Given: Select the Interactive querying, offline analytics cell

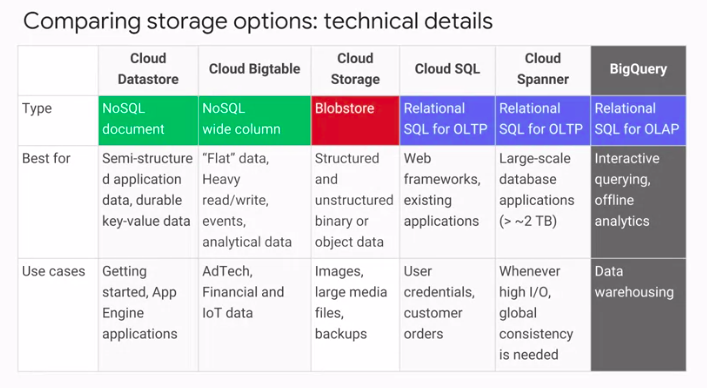Looking at the screenshot, I should coord(638,202).
